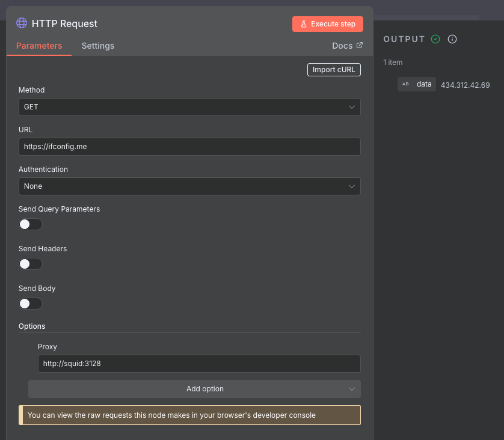Open the output info icon
The width and height of the screenshot is (504, 440).
452,39
